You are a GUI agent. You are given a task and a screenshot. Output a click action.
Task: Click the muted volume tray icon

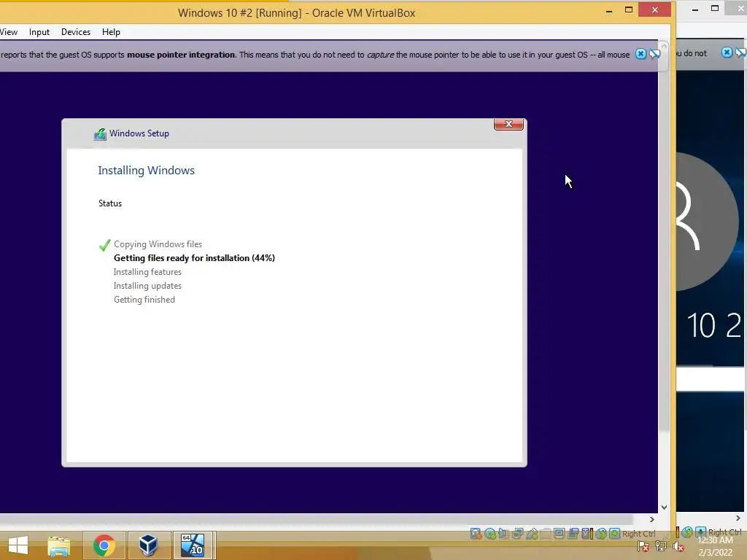[678, 546]
